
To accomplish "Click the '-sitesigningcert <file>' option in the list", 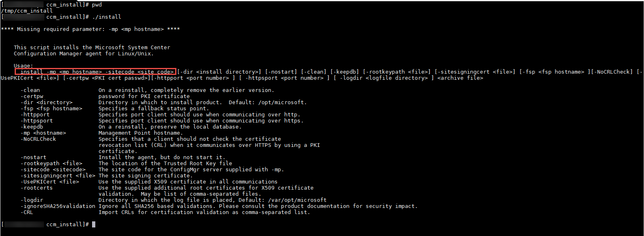I will [58, 176].
